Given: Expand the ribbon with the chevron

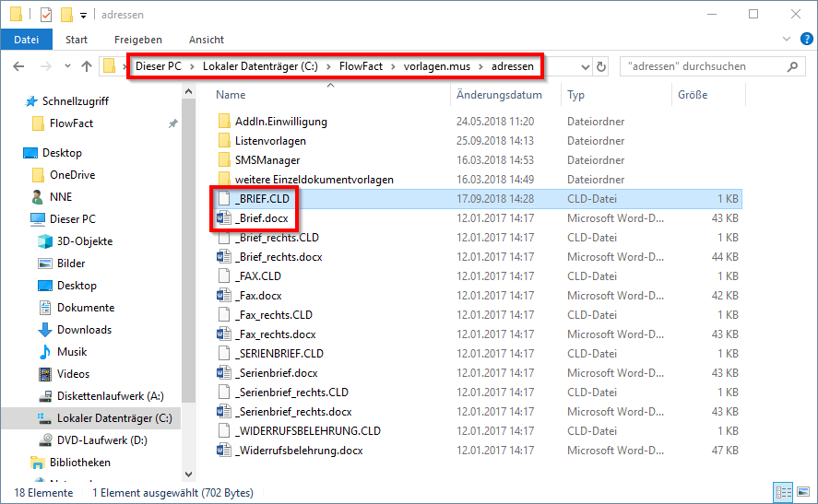Looking at the screenshot, I should point(787,39).
